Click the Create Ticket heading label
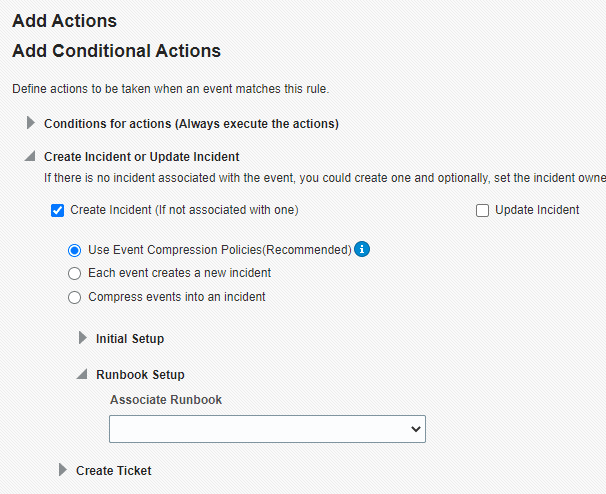 114,470
